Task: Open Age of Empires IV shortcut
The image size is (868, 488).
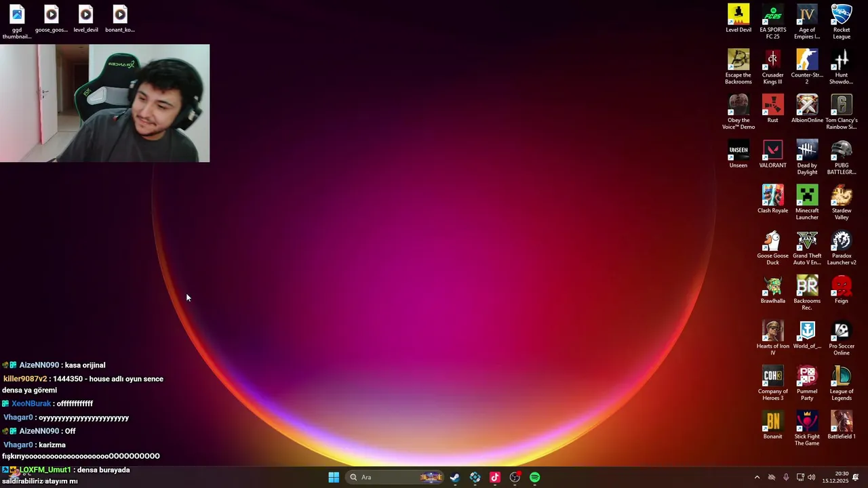Action: [807, 22]
